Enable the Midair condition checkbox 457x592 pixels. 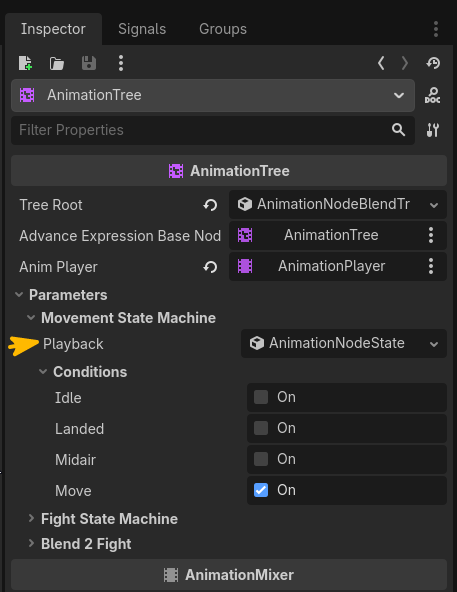click(261, 459)
